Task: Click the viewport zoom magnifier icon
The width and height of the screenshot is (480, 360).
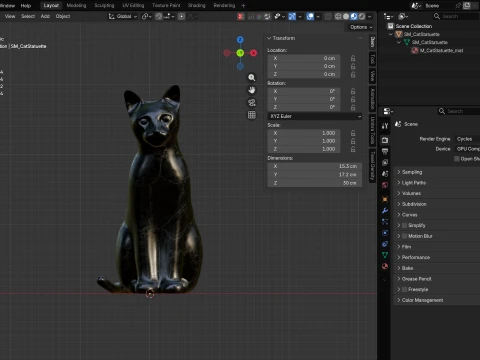Action: pos(252,78)
